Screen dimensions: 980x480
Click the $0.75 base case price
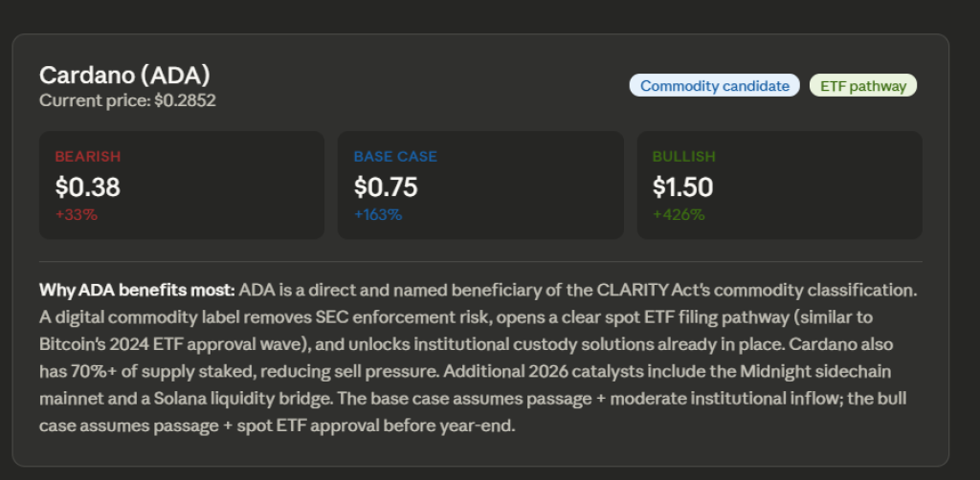(386, 186)
